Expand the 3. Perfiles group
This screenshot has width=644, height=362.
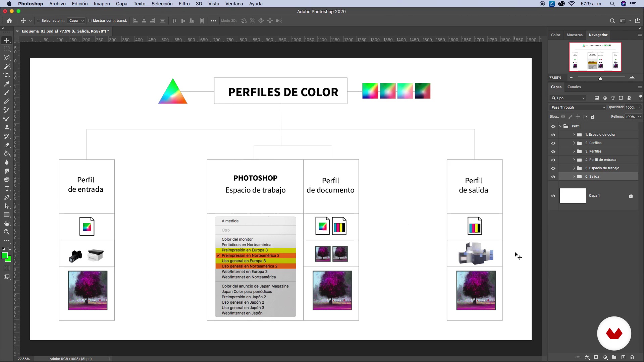(x=574, y=152)
